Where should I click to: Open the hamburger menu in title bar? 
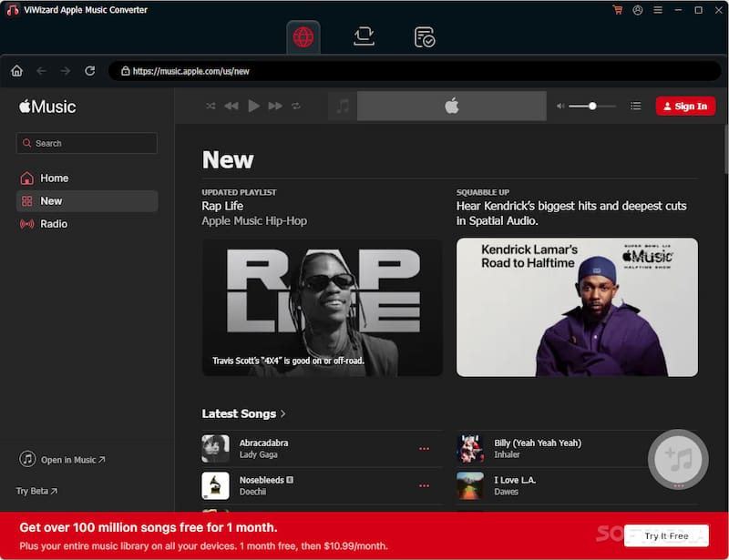pyautogui.click(x=657, y=10)
